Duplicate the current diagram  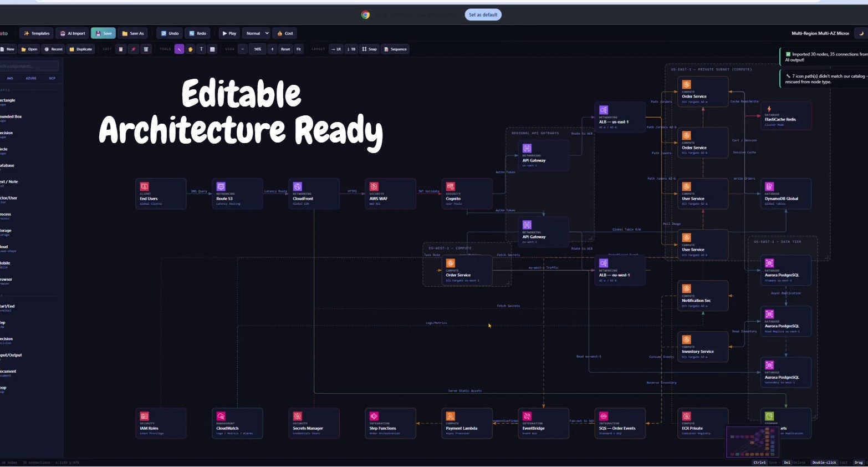click(x=81, y=49)
